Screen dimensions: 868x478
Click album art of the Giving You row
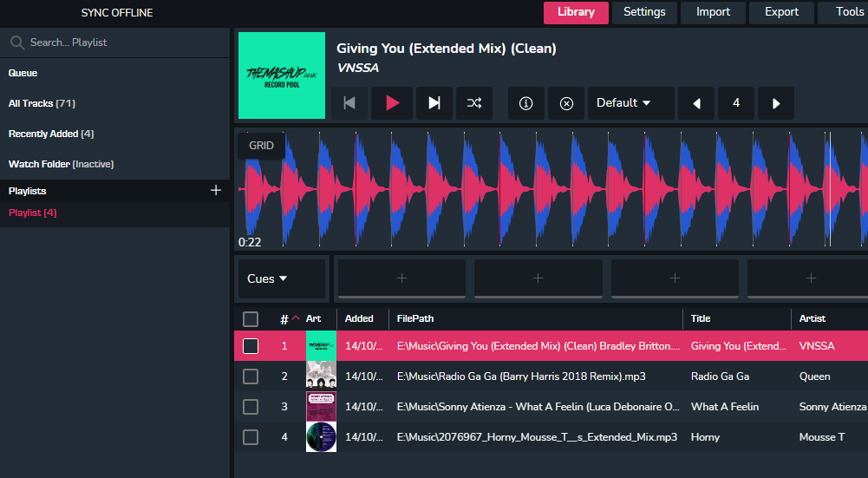coord(321,345)
